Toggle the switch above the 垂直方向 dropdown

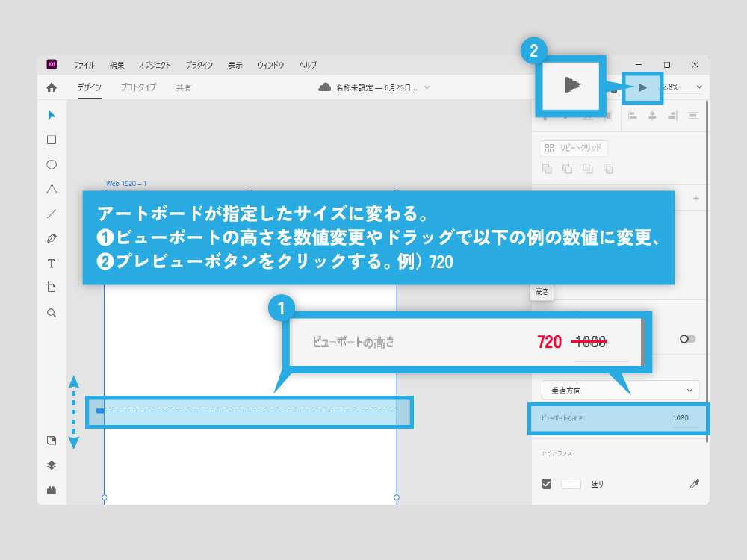[687, 338]
